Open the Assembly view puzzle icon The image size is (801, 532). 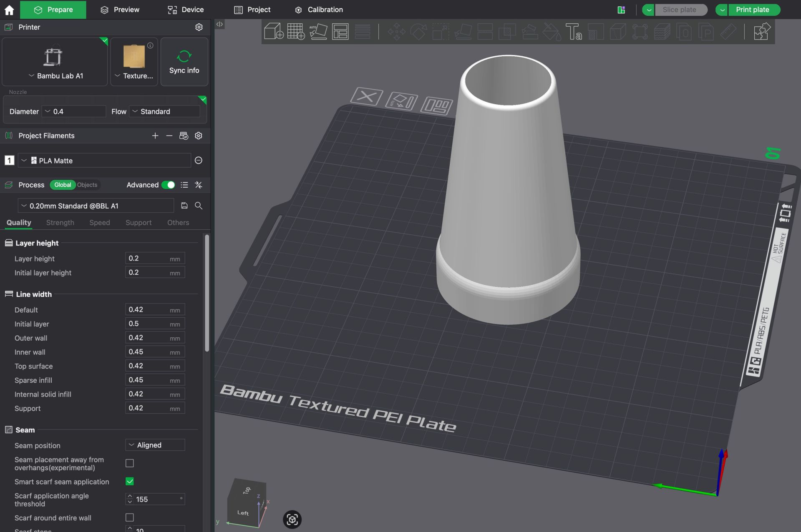(762, 31)
